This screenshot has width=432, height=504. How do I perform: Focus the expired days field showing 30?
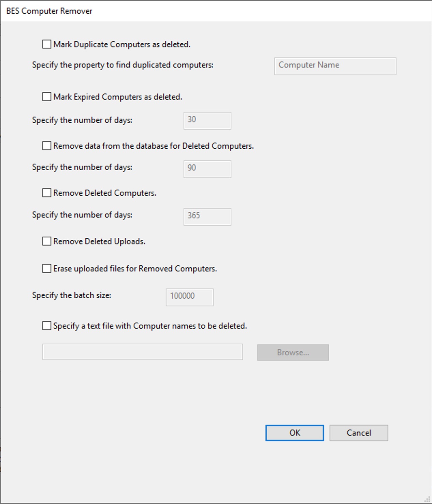pyautogui.click(x=207, y=120)
